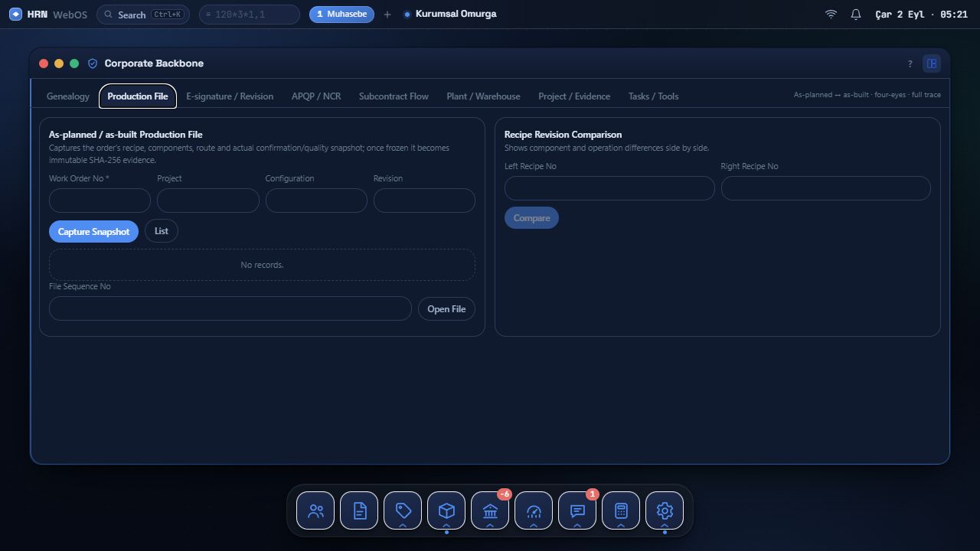980x551 pixels.
Task: Click the calculator formula field in top bar
Action: (250, 15)
